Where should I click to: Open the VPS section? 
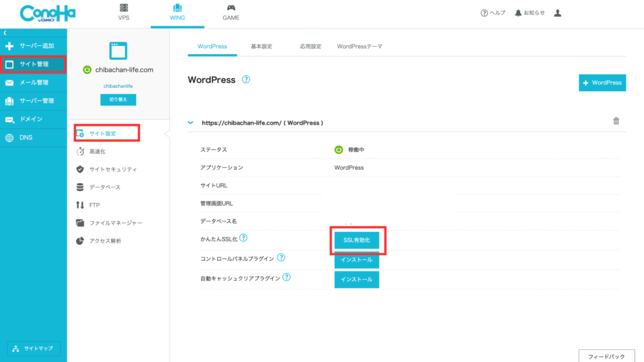click(124, 13)
